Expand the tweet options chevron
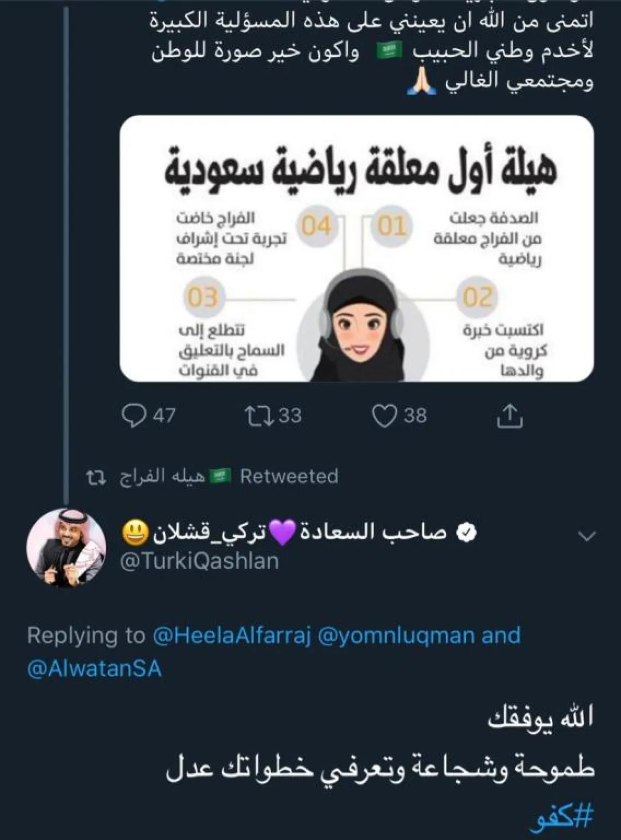621x840 pixels. click(x=587, y=536)
